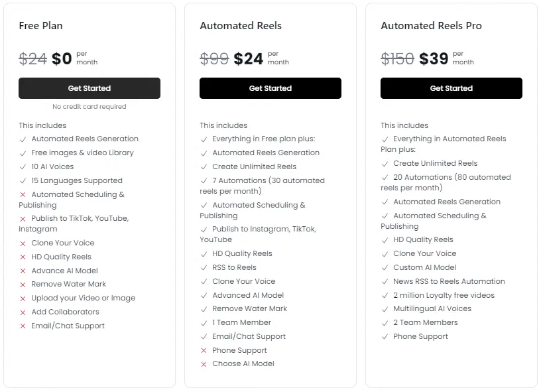Click the checkmark next to 2 Team Members
The width and height of the screenshot is (539, 392).
coord(385,322)
